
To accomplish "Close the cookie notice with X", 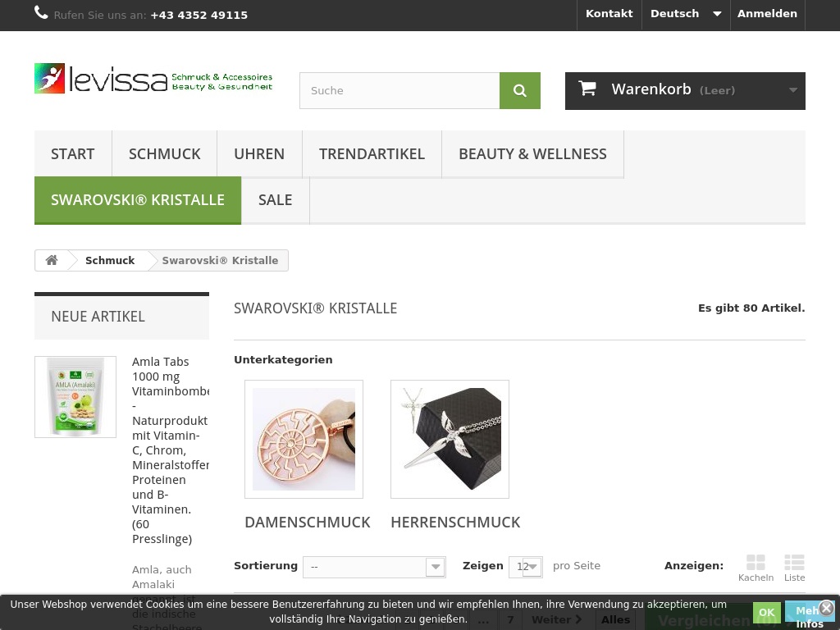I will 826,608.
